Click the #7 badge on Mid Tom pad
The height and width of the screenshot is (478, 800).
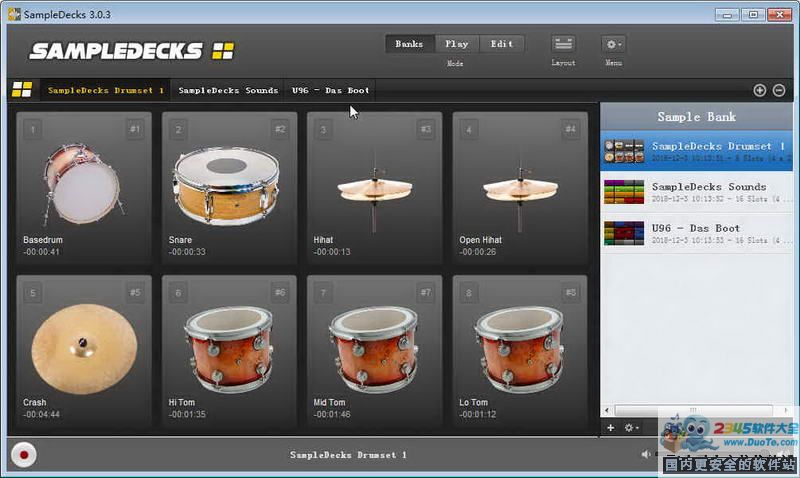coord(426,292)
